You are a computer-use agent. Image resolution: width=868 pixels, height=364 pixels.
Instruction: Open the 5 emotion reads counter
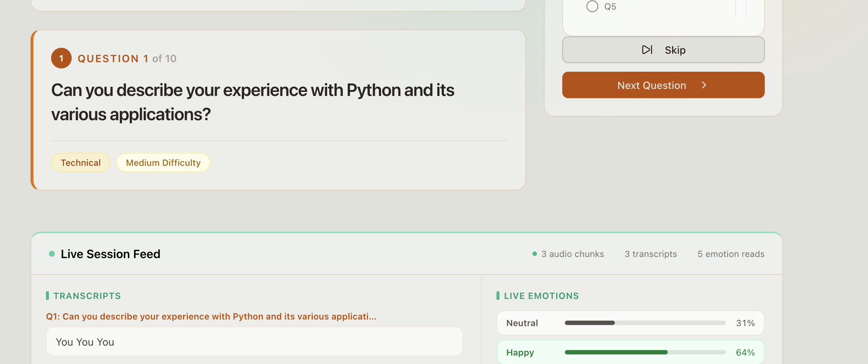(x=731, y=254)
